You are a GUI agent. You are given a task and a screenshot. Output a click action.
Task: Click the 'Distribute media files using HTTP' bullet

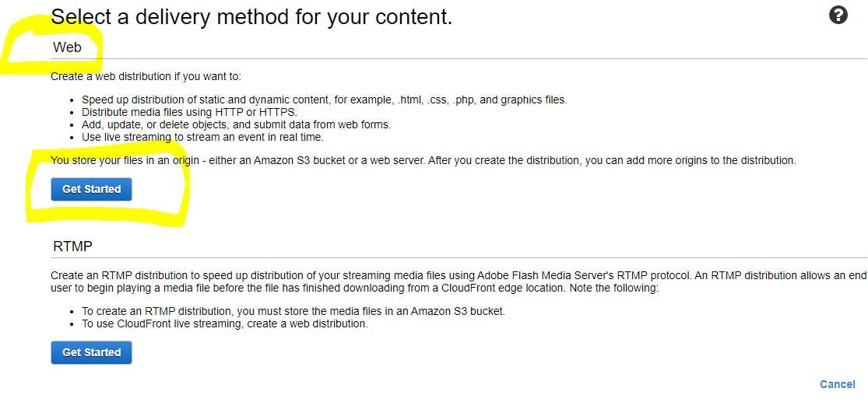tap(189, 112)
